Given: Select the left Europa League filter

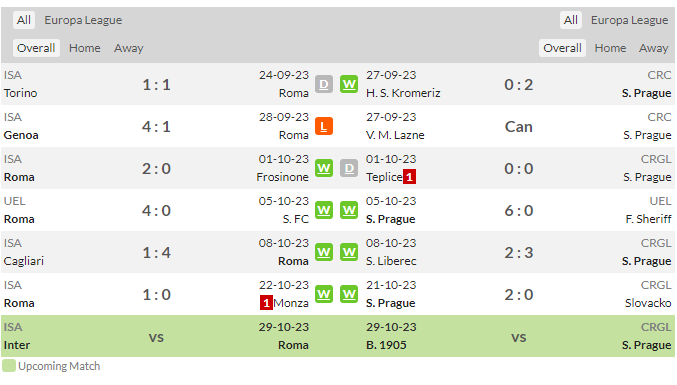Looking at the screenshot, I should click(x=83, y=20).
